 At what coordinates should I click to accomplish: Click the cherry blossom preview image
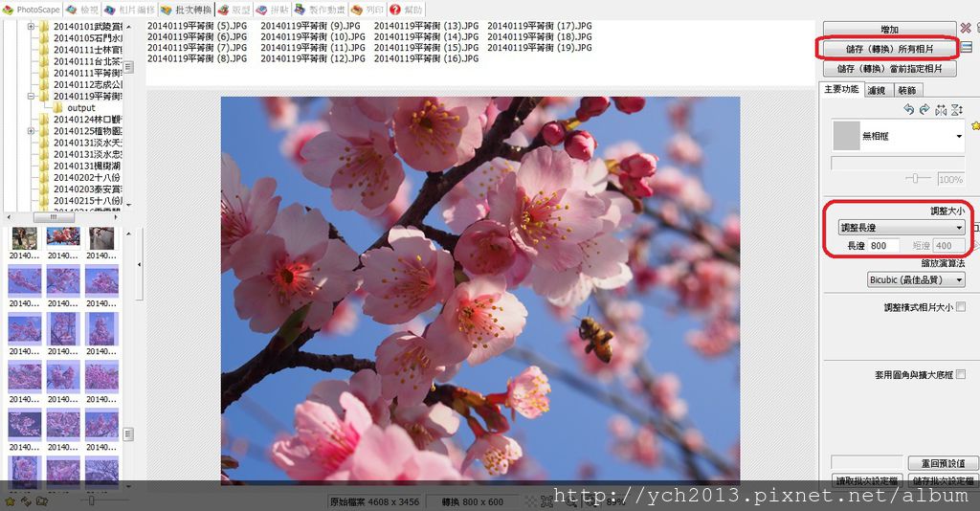tap(480, 291)
